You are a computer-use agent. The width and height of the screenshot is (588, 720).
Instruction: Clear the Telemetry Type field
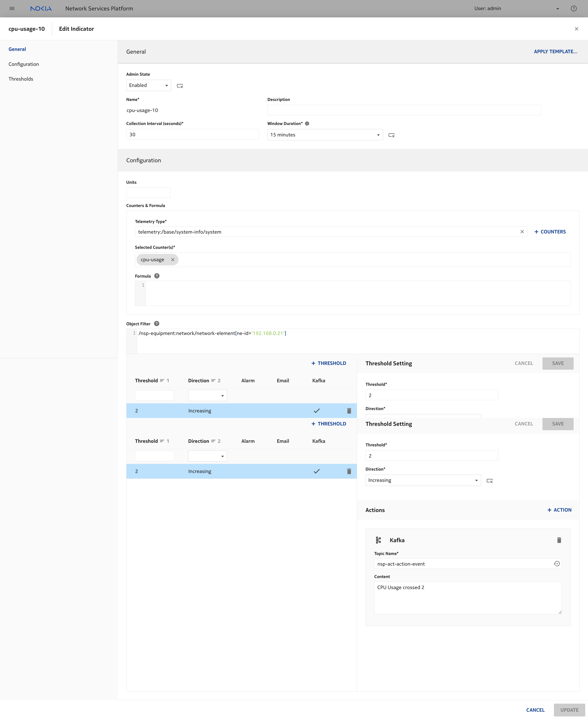pyautogui.click(x=522, y=232)
